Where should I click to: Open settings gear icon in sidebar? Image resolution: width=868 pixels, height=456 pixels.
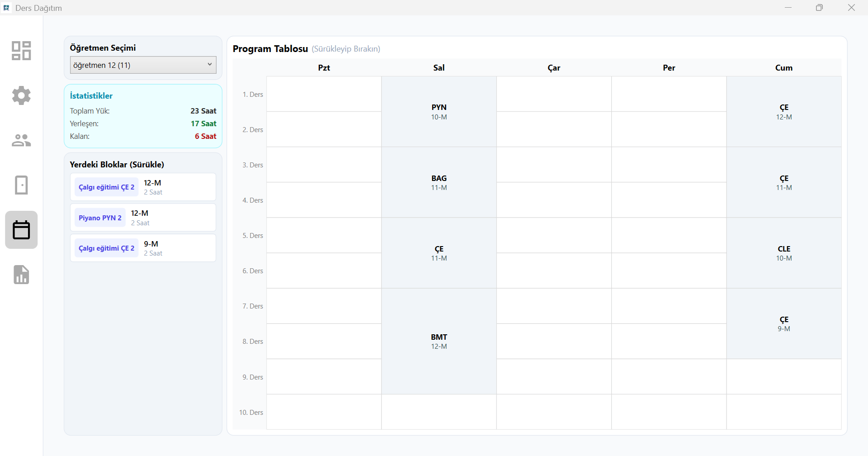(21, 95)
